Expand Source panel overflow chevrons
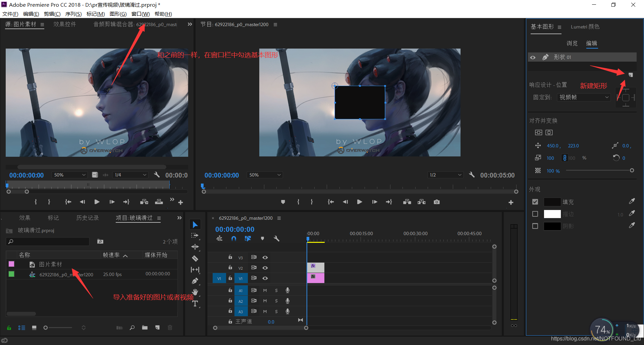The image size is (644, 345). 190,24
